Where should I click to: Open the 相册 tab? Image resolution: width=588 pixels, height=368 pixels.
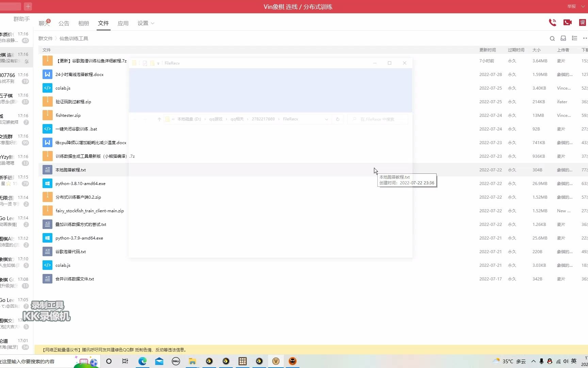pyautogui.click(x=83, y=23)
